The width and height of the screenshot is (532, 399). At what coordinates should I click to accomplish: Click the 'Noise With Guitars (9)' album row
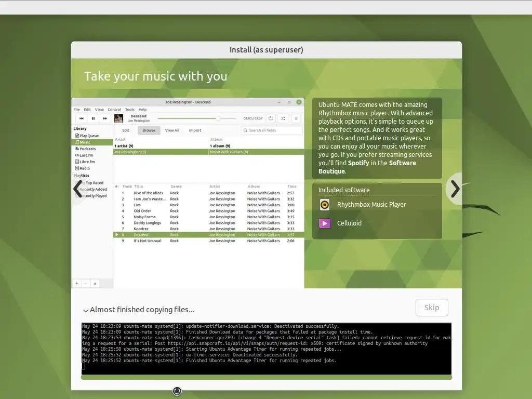257,152
